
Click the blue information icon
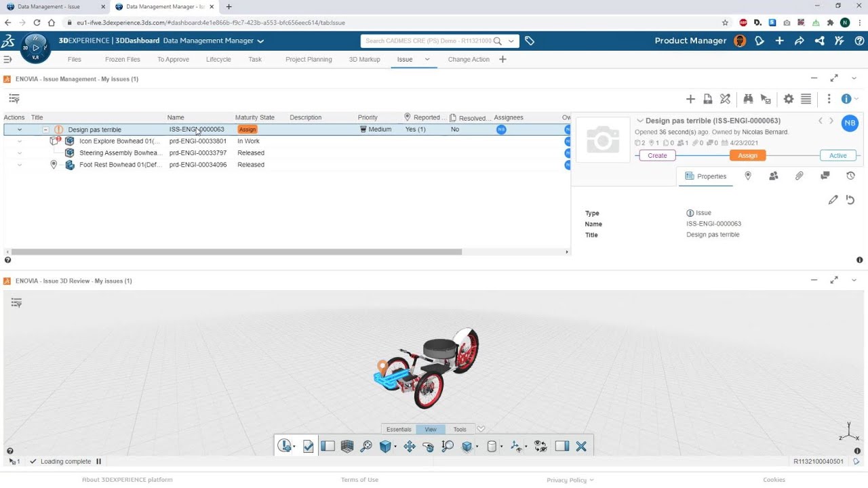[846, 99]
